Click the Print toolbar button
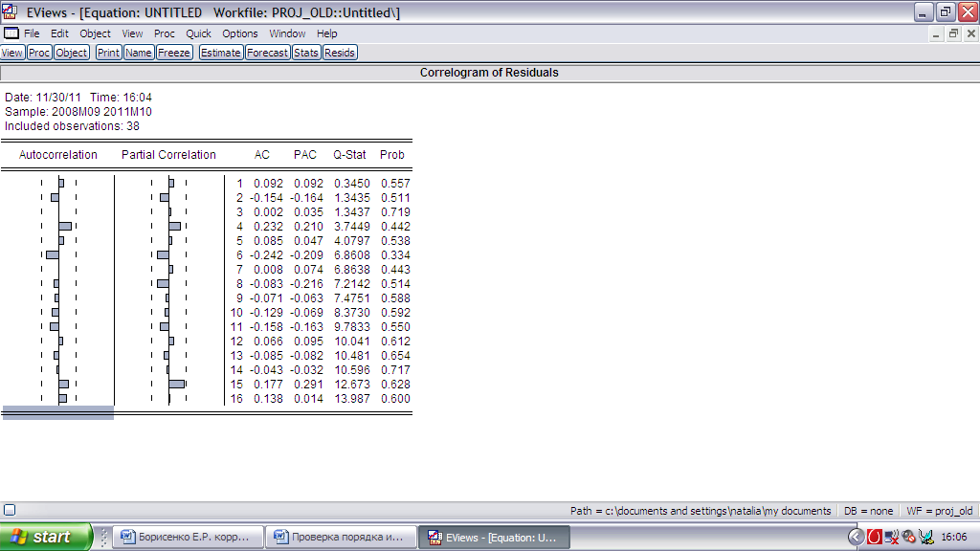 coord(108,53)
